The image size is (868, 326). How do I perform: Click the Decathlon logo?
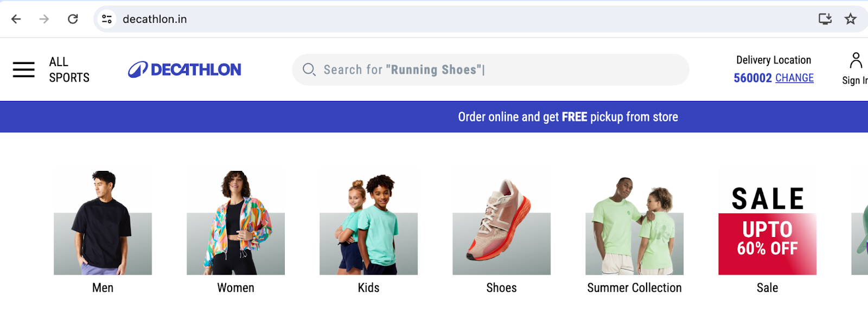(184, 69)
